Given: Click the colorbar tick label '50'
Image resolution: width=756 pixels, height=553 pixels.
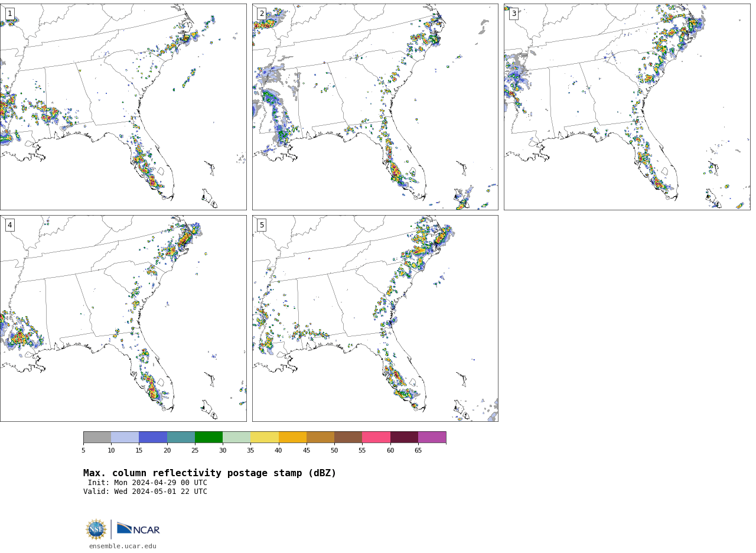Looking at the screenshot, I should 334,451.
